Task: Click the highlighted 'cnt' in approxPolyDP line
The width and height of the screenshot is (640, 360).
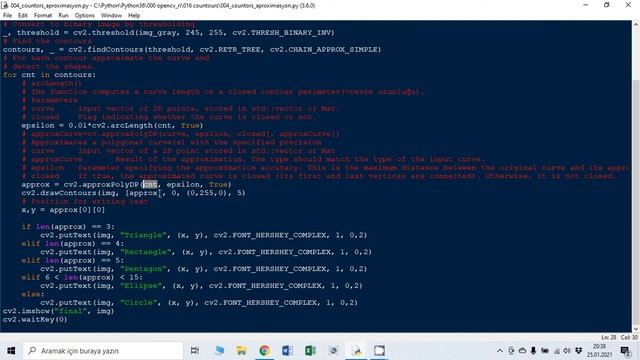Action: (150, 184)
